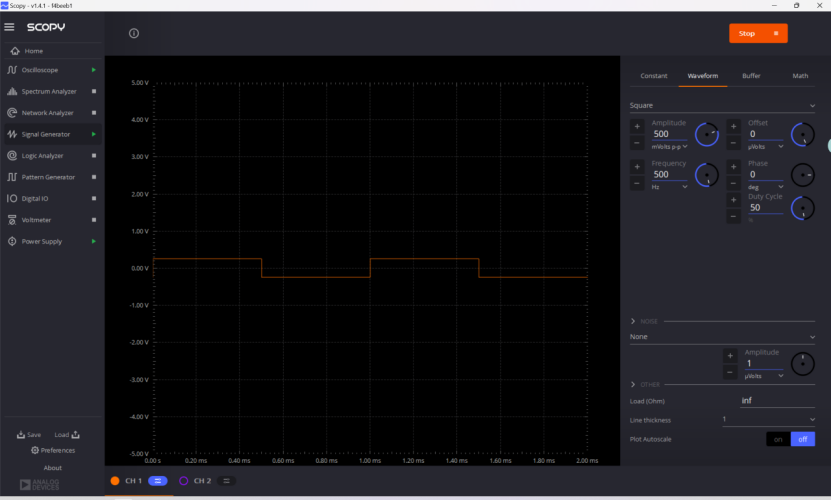The height and width of the screenshot is (500, 831).
Task: Open CH 2 settings toggle button
Action: [x=226, y=481]
